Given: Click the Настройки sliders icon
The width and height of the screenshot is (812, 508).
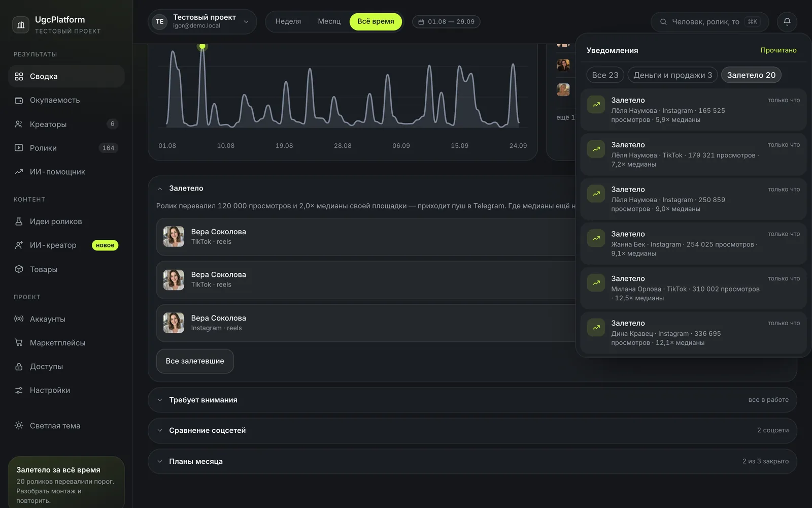Looking at the screenshot, I should coord(19,390).
